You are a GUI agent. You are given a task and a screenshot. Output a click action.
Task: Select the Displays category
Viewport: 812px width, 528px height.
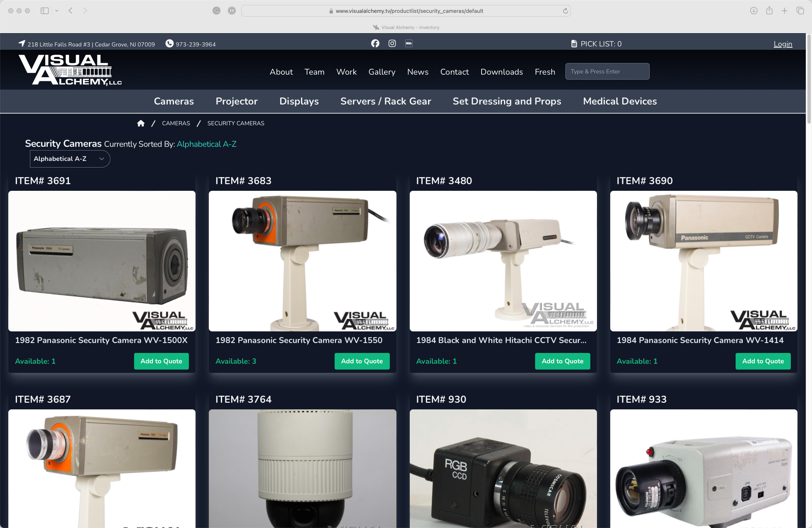click(299, 101)
